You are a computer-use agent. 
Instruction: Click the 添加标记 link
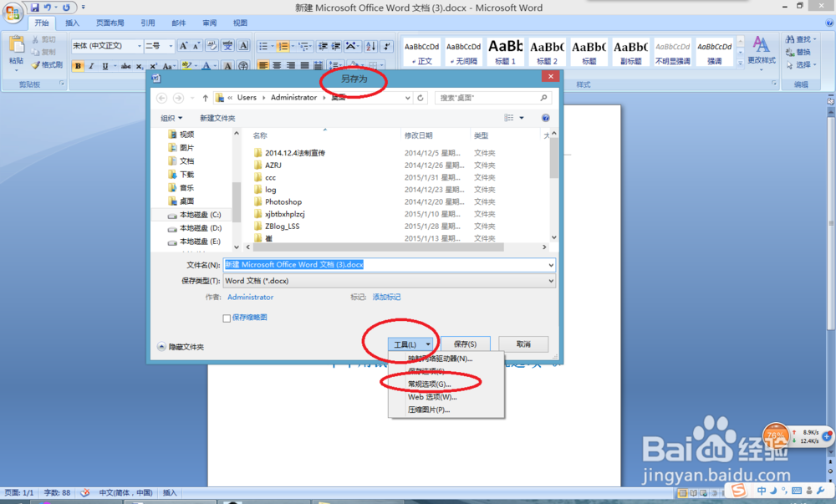click(386, 298)
